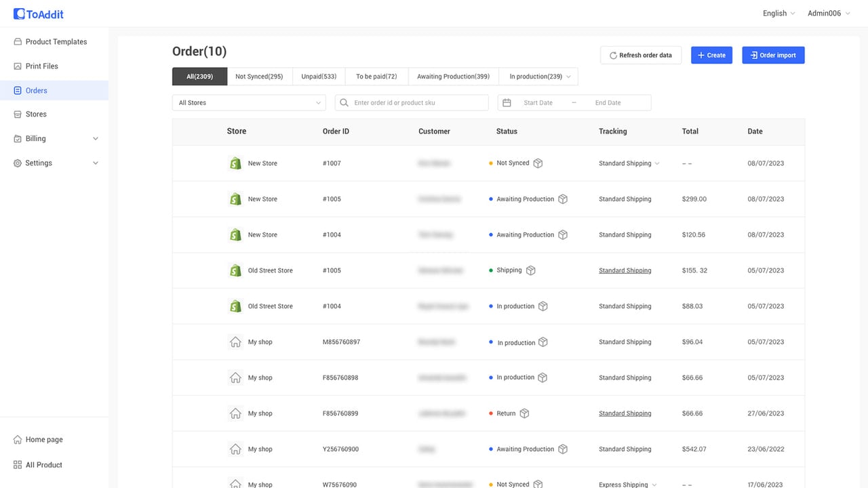Click package icon for New Store #1004

[563, 235]
